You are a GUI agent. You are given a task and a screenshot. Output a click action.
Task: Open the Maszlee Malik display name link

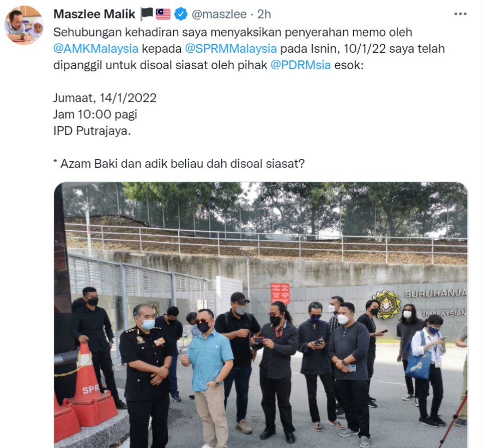coord(94,14)
